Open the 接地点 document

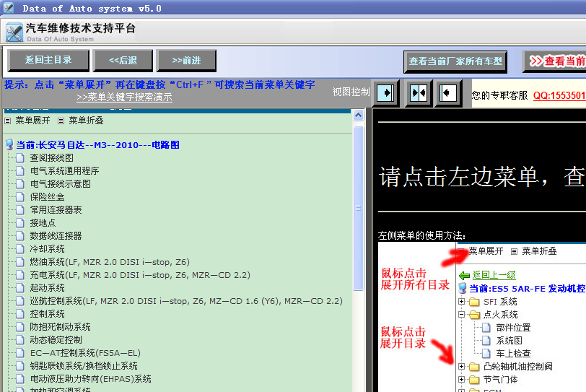click(x=43, y=223)
